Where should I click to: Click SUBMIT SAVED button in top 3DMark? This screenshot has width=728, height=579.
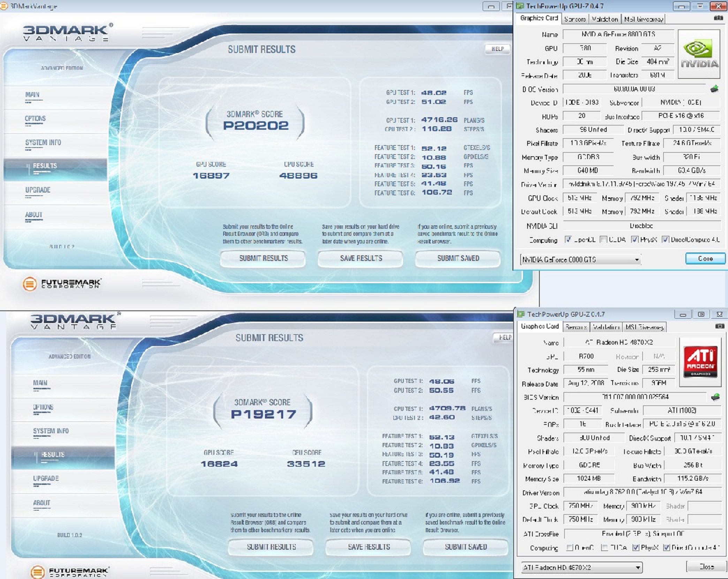pyautogui.click(x=458, y=258)
